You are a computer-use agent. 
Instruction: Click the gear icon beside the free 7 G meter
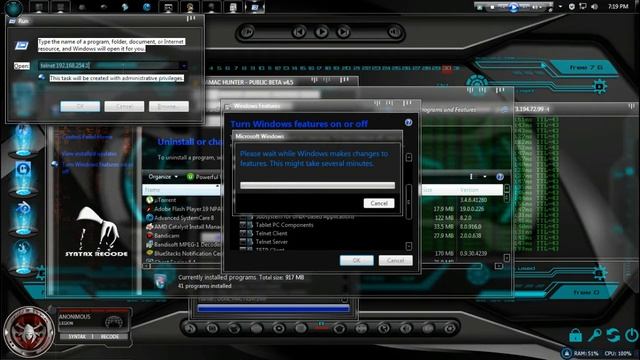click(599, 87)
